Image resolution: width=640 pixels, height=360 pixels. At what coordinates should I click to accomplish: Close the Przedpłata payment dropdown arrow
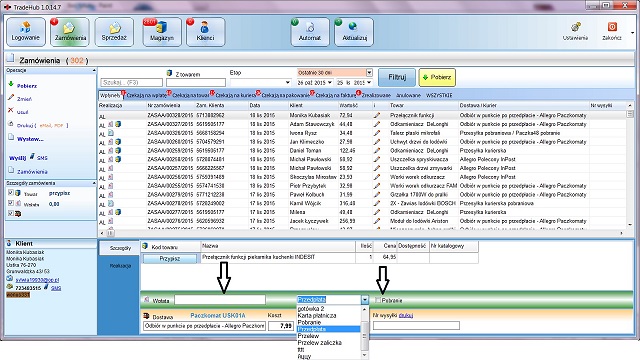[x=364, y=300]
